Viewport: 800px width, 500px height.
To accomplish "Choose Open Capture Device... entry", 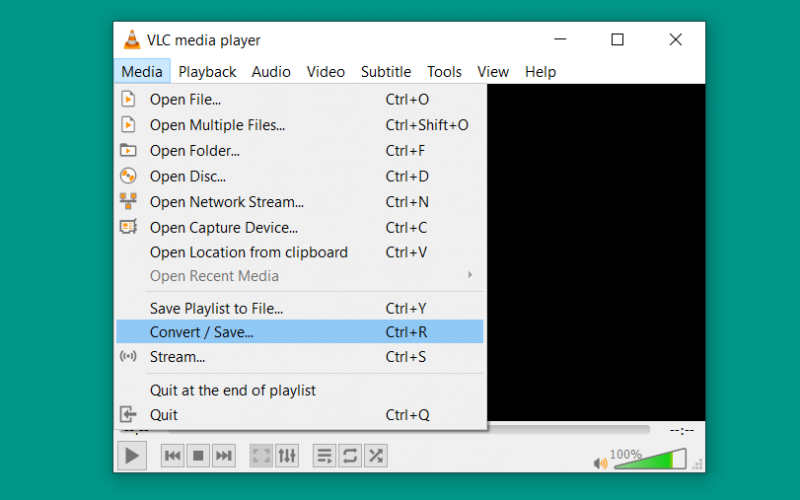I will click(x=299, y=227).
